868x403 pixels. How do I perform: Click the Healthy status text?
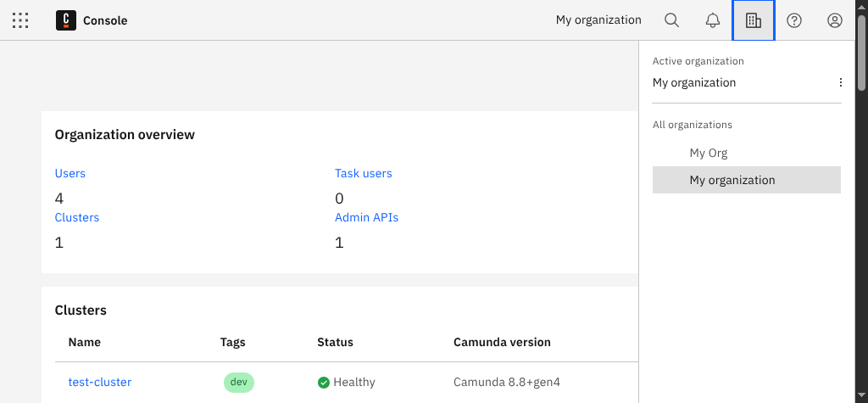click(354, 382)
